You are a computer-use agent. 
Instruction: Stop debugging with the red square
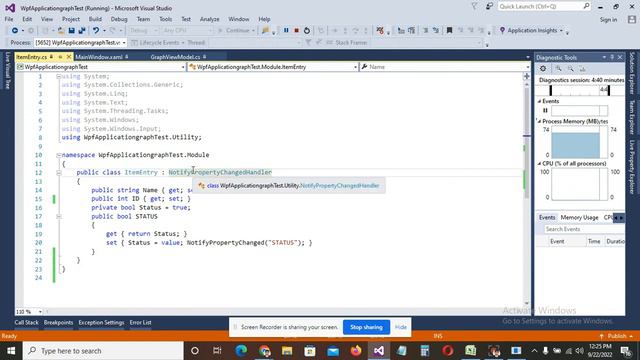(297, 30)
